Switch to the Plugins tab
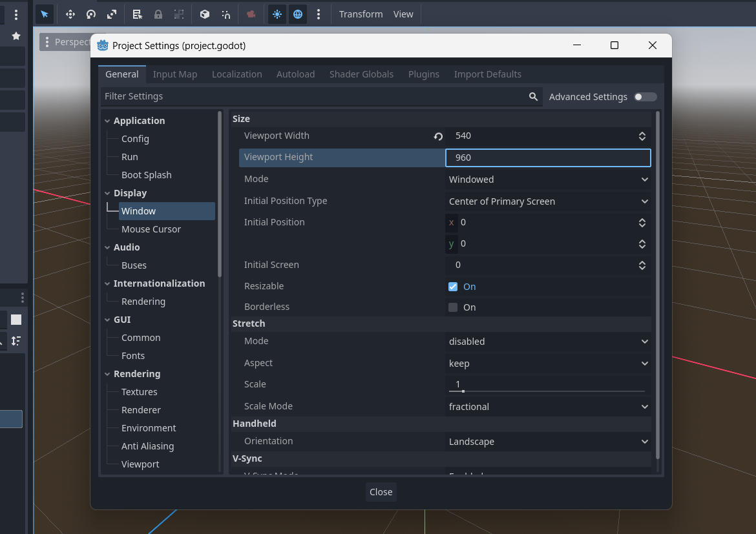 click(x=424, y=74)
